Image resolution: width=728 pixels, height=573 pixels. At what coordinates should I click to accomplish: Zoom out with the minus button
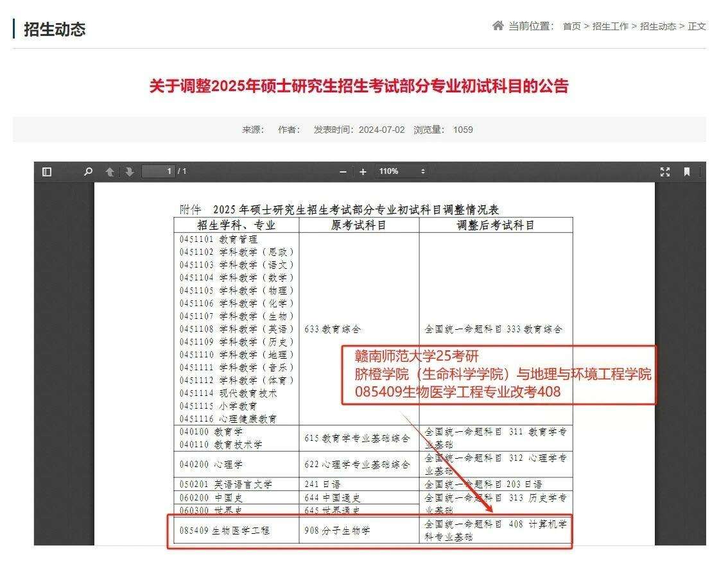click(x=343, y=172)
